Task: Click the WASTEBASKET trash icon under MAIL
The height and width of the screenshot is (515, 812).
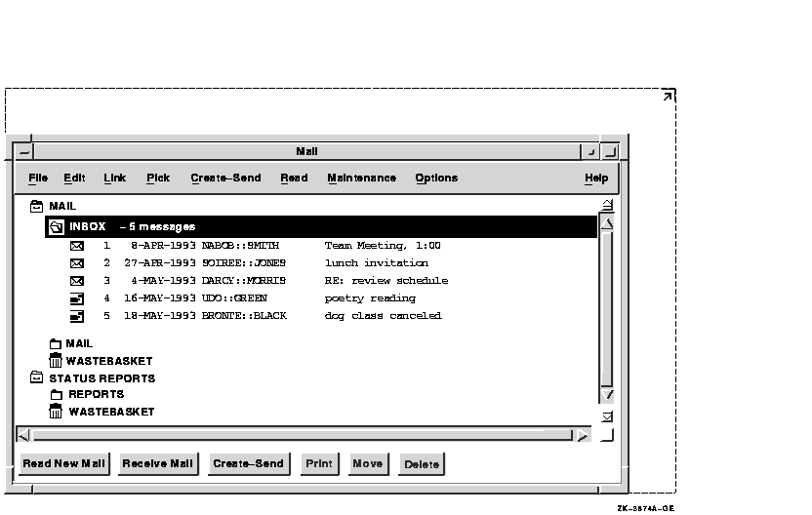Action: pos(57,361)
